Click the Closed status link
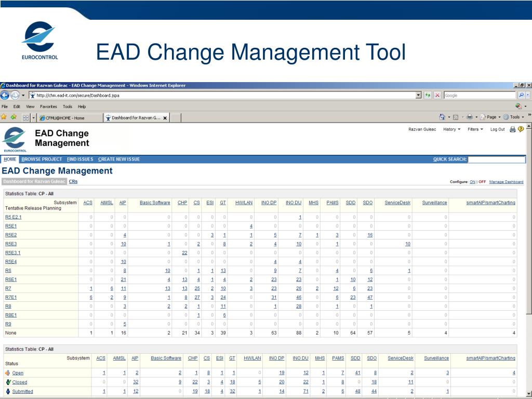 point(19,382)
